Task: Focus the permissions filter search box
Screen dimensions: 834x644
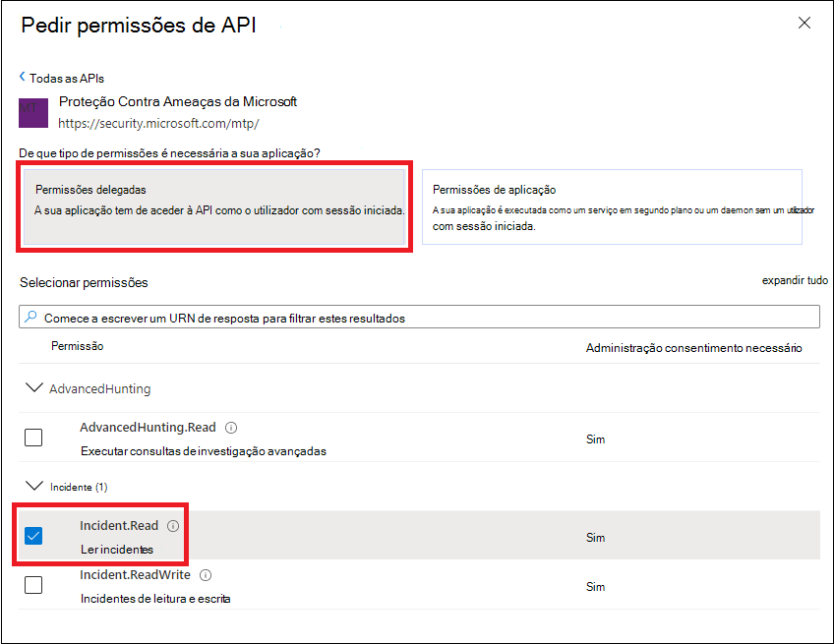Action: point(419,317)
